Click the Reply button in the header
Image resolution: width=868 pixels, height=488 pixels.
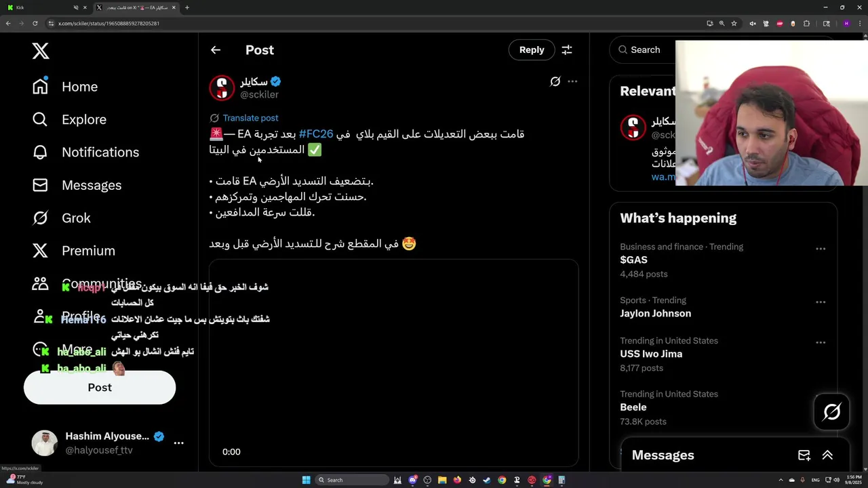(x=532, y=49)
